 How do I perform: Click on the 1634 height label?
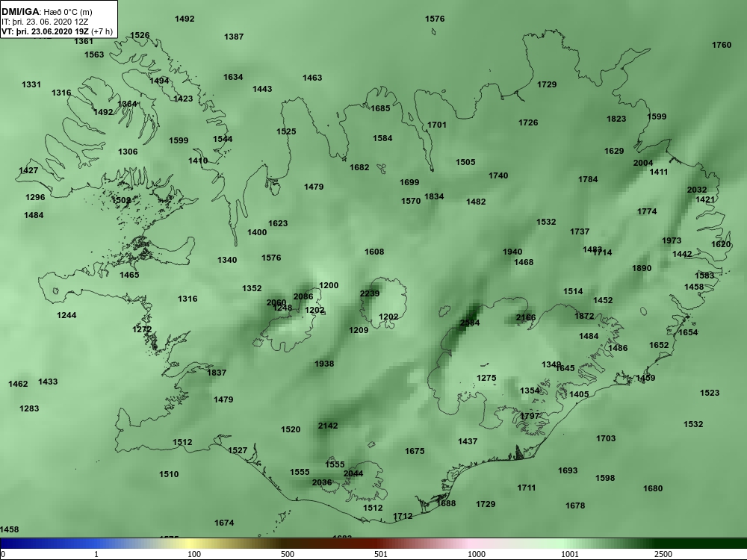233,77
